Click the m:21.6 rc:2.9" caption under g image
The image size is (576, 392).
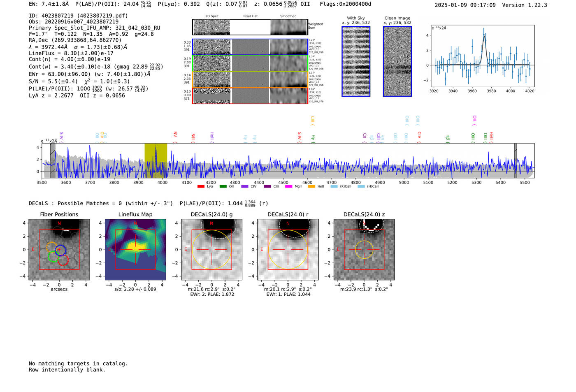pos(211,289)
